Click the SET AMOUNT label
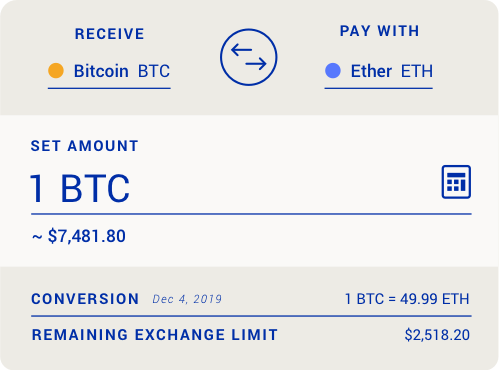Screen dimensions: 500x370 [84, 146]
